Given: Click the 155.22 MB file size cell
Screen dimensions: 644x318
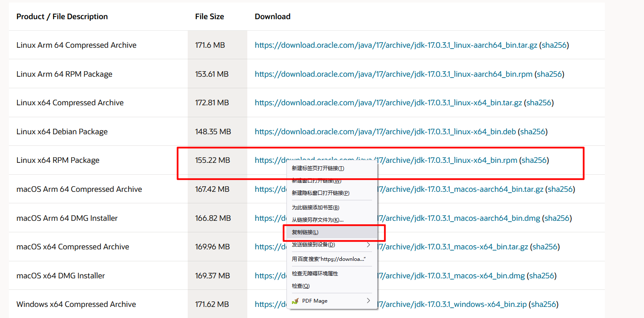Looking at the screenshot, I should 212,161.
